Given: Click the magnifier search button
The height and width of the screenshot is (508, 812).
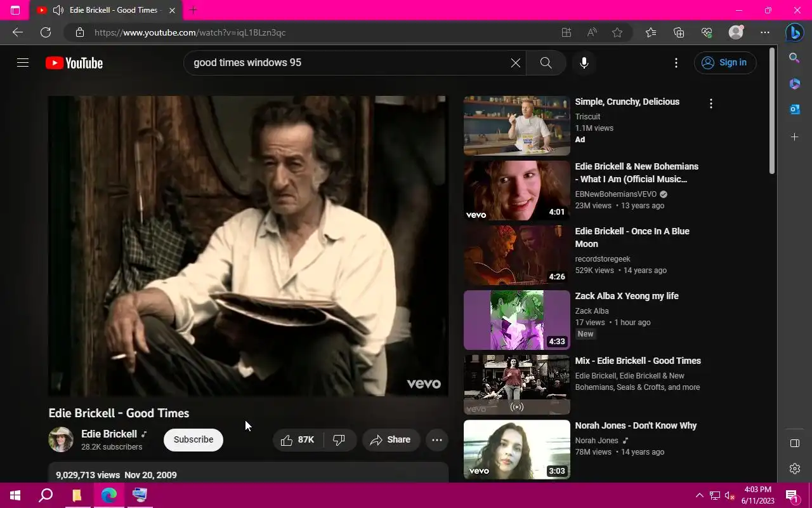Looking at the screenshot, I should (x=546, y=63).
